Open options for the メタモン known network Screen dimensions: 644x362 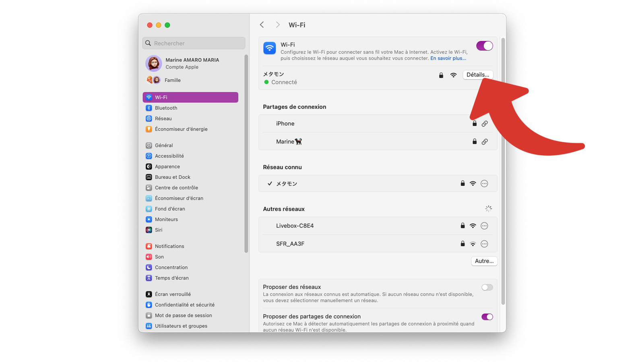tap(484, 183)
